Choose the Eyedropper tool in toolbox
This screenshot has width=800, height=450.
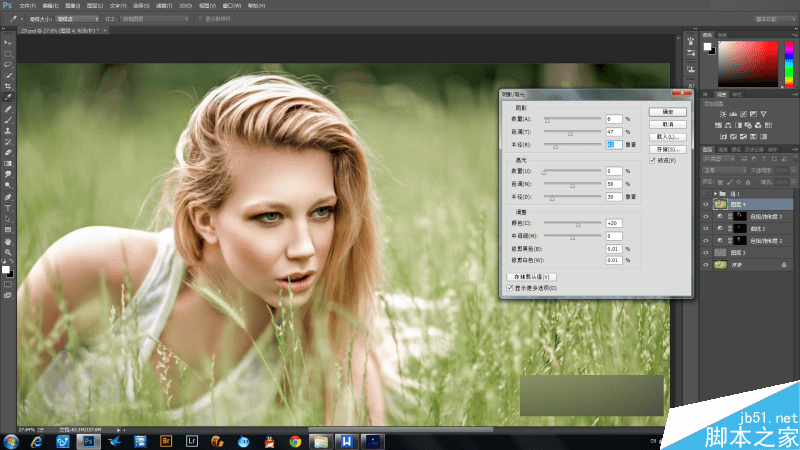coord(8,97)
